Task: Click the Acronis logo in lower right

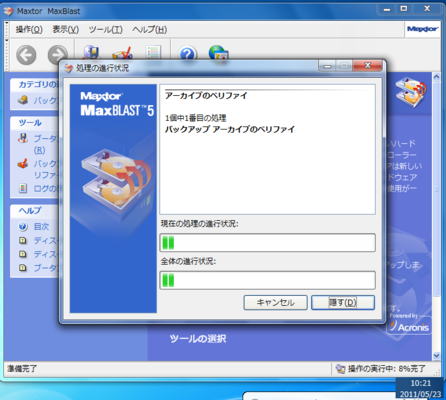Action: (x=410, y=327)
